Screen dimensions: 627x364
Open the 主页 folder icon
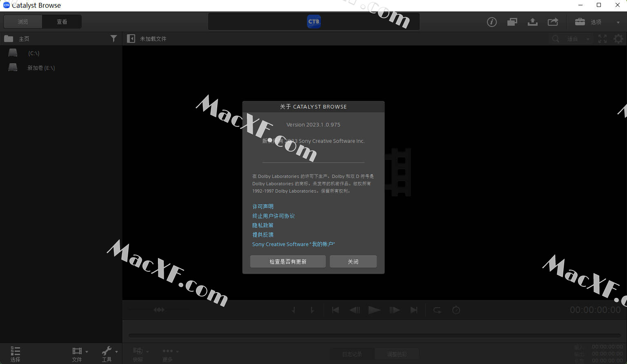click(9, 39)
